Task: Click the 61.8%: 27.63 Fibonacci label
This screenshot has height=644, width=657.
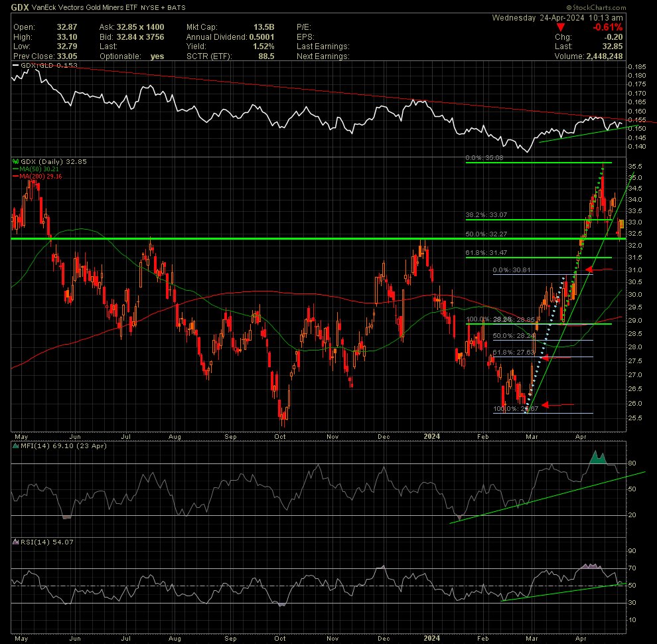Action: pyautogui.click(x=514, y=352)
